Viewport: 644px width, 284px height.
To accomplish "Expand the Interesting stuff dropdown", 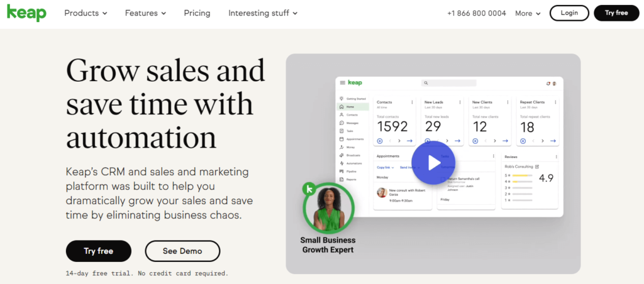I will [x=263, y=13].
